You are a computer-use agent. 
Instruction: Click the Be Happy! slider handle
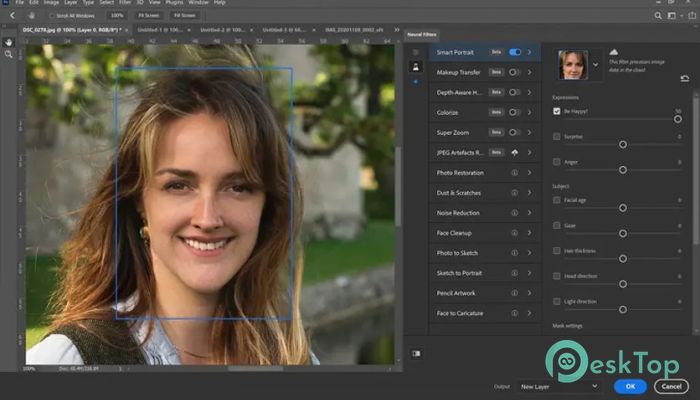click(678, 119)
